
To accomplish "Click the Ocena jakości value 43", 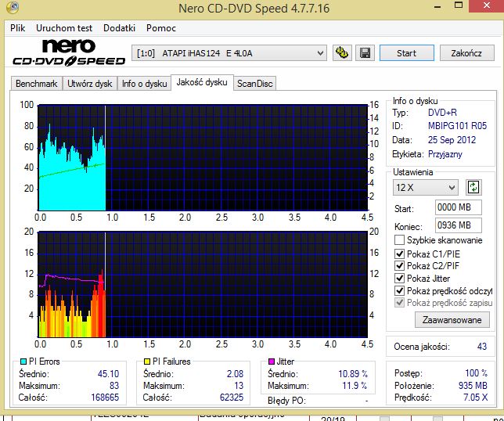I will tap(482, 347).
